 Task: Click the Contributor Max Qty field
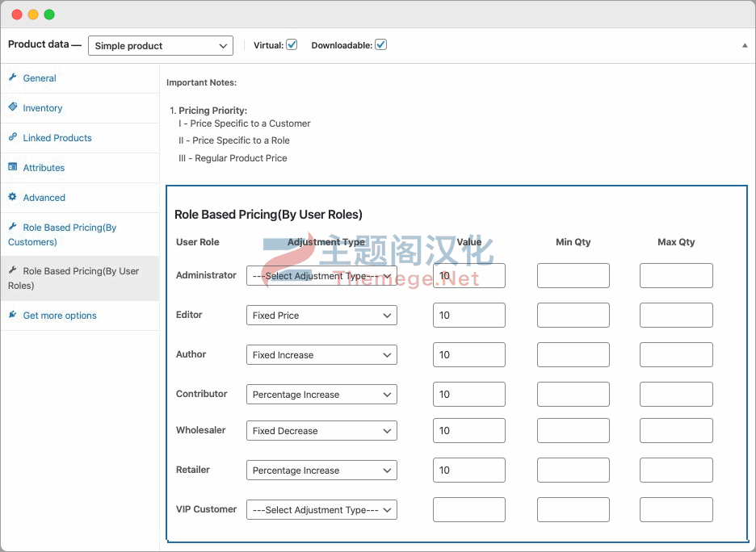pyautogui.click(x=677, y=394)
